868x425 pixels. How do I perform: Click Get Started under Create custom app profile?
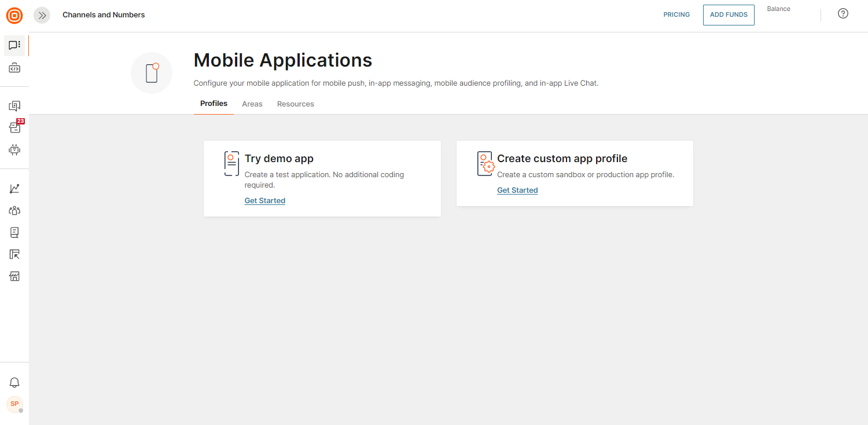click(x=517, y=190)
